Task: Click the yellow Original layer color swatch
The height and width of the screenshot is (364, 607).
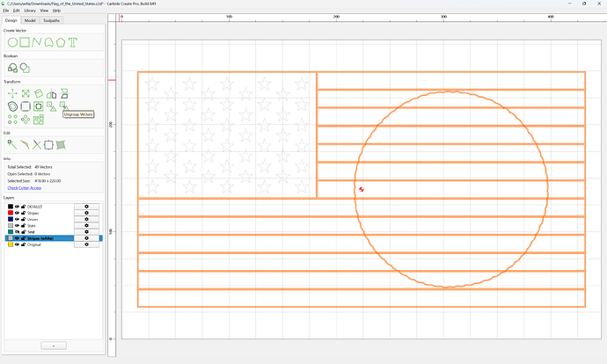Action: point(11,244)
